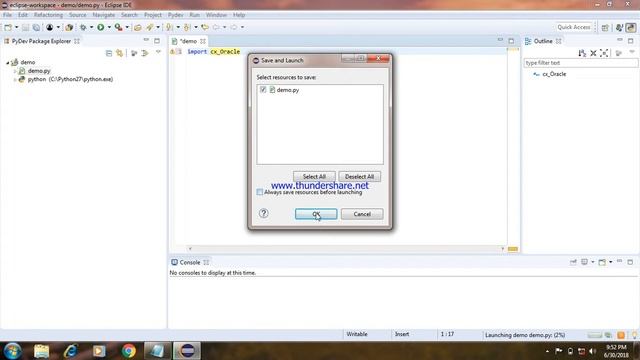640x360 pixels.
Task: Click the Open Perspective icon
Action: click(x=605, y=27)
